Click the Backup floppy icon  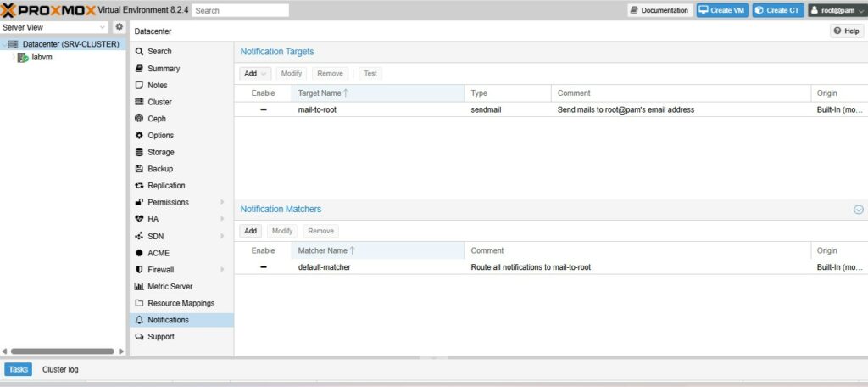coord(139,169)
